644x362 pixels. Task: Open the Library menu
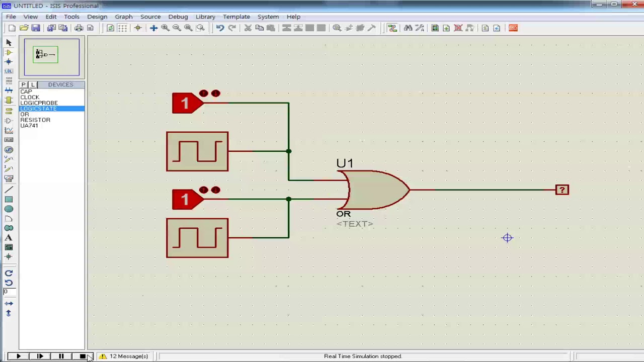(205, 17)
